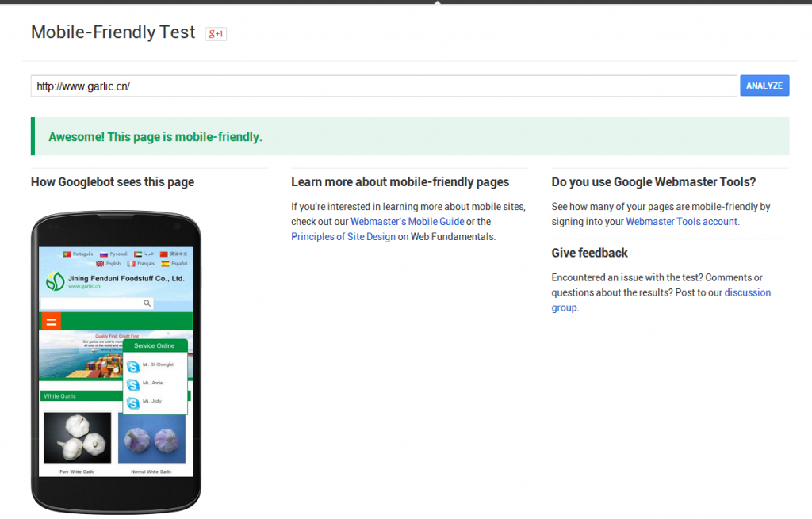
Task: Click Español flag in phone preview
Action: [165, 264]
